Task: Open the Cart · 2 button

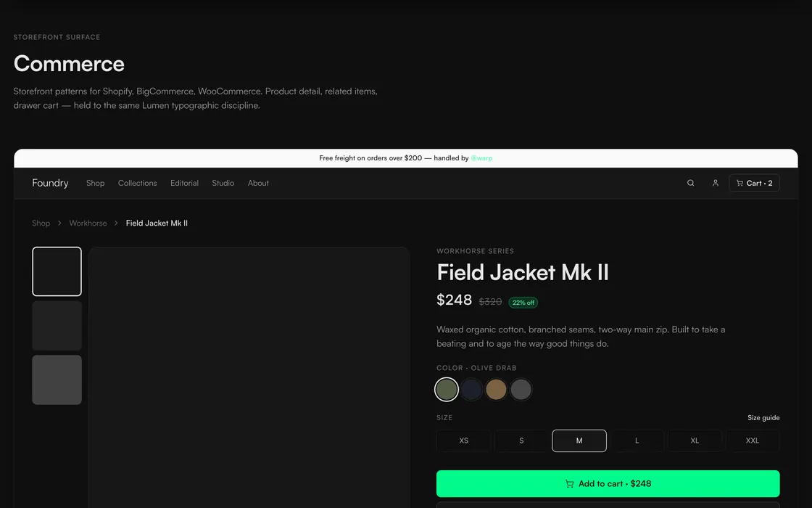Action: click(x=754, y=183)
